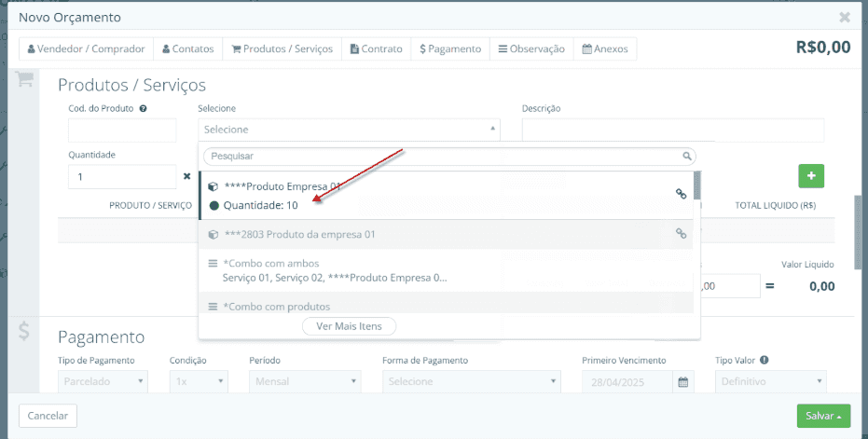Click the Pesquisar search box
The height and width of the screenshot is (439, 868).
pyautogui.click(x=449, y=156)
